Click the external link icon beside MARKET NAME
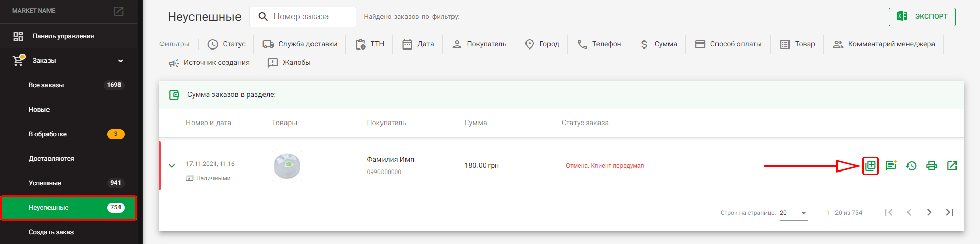The height and width of the screenshot is (244, 980). click(x=118, y=11)
